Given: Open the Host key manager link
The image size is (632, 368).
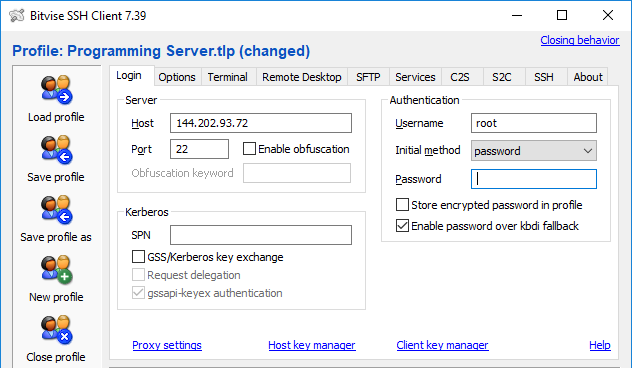Looking at the screenshot, I should tap(312, 345).
